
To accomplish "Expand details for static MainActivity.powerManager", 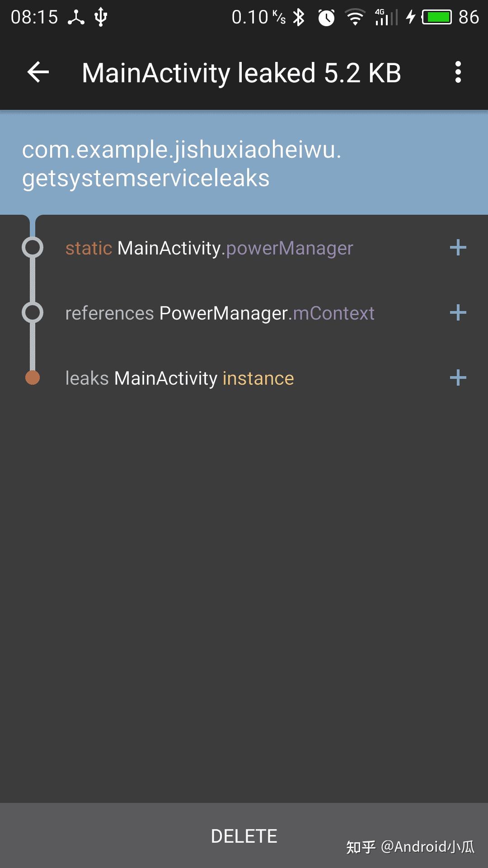I will [458, 247].
